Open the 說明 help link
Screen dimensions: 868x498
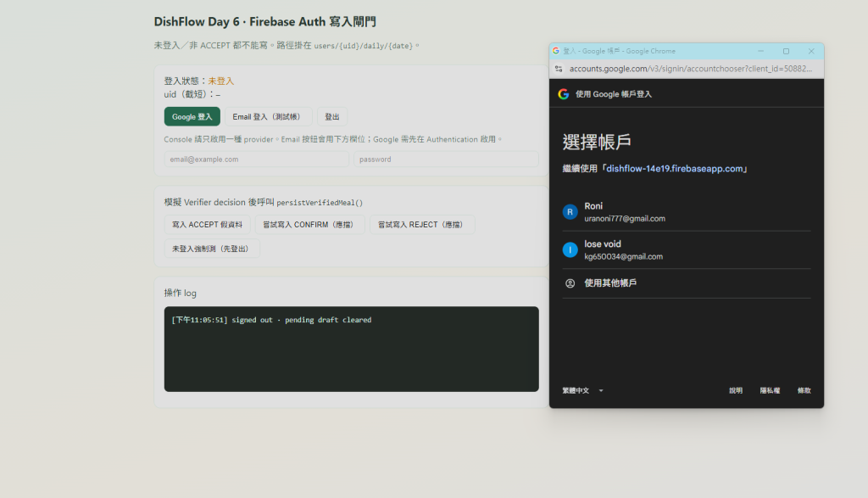coord(736,390)
